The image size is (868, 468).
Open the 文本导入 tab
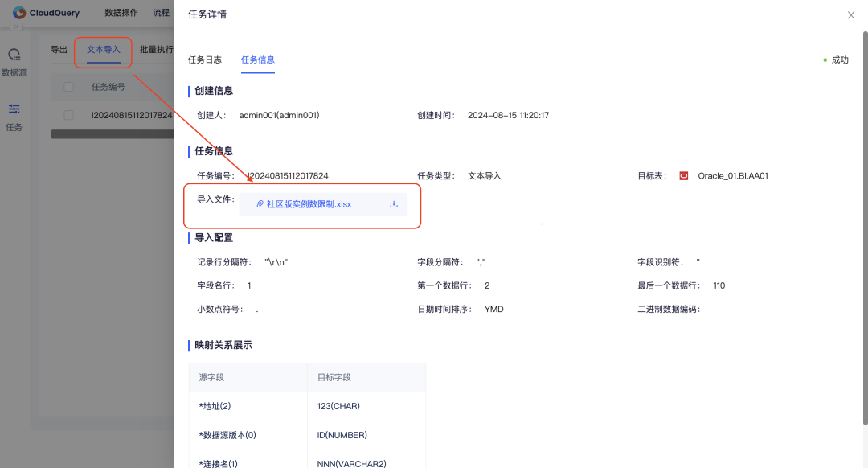point(104,49)
